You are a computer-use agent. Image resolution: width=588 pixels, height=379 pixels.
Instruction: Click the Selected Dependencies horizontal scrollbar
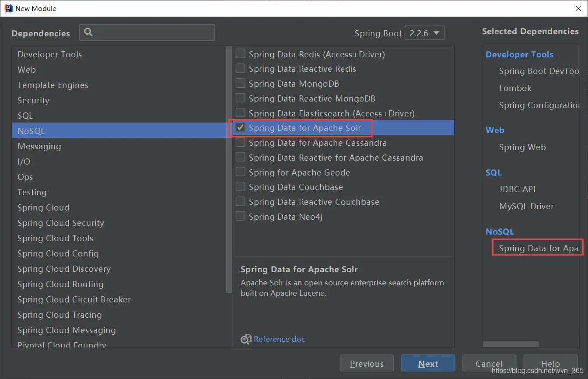[x=511, y=344]
